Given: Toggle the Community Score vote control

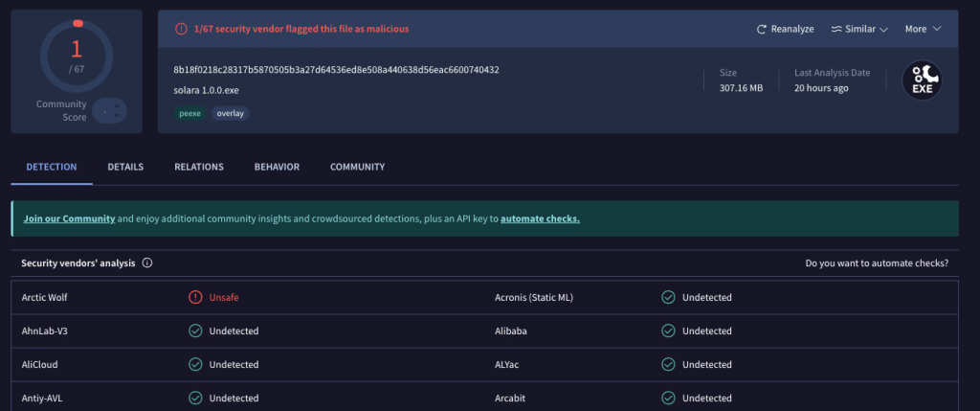Looking at the screenshot, I should (109, 111).
